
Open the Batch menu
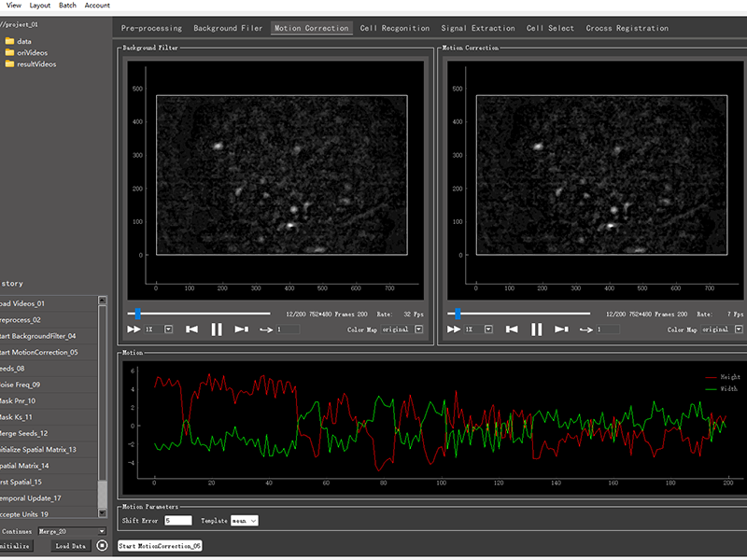67,6
